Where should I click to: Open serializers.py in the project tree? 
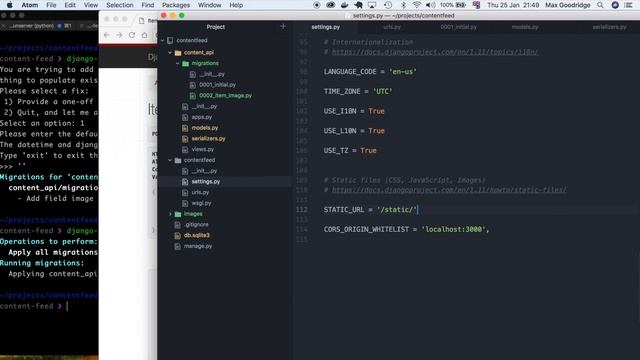coord(209,139)
